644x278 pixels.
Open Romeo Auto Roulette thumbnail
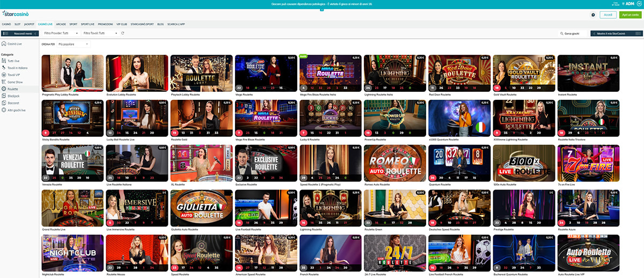tap(395, 163)
